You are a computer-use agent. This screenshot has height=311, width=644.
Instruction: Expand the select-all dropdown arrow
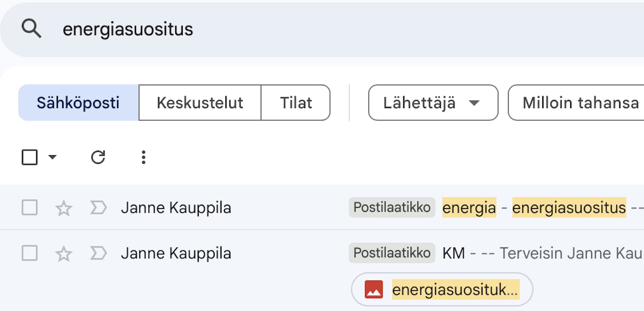[52, 157]
